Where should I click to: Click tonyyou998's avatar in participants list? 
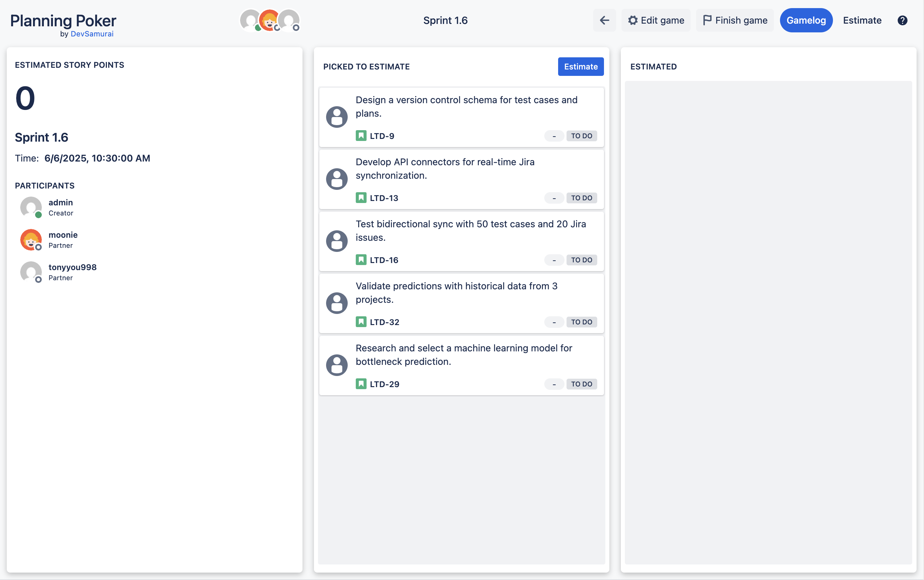[31, 272]
